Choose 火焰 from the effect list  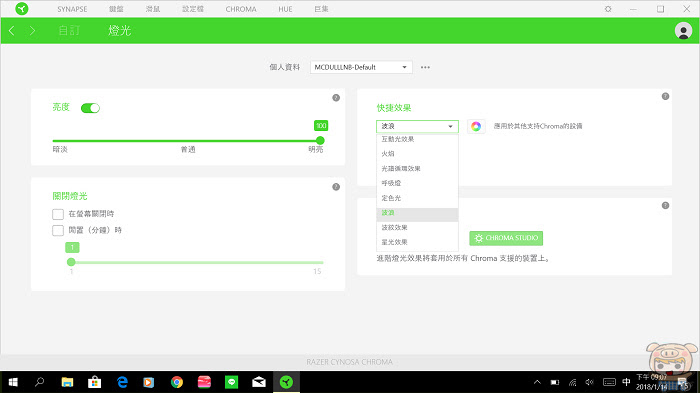[x=417, y=154]
